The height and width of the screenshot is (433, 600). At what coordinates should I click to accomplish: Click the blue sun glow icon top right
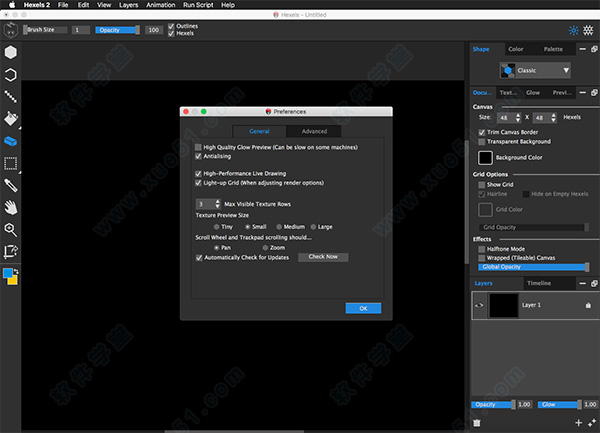(x=574, y=30)
